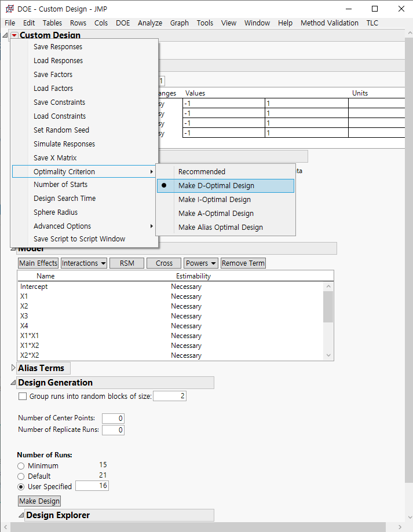Click Simulate Responses in the menu

click(x=64, y=144)
